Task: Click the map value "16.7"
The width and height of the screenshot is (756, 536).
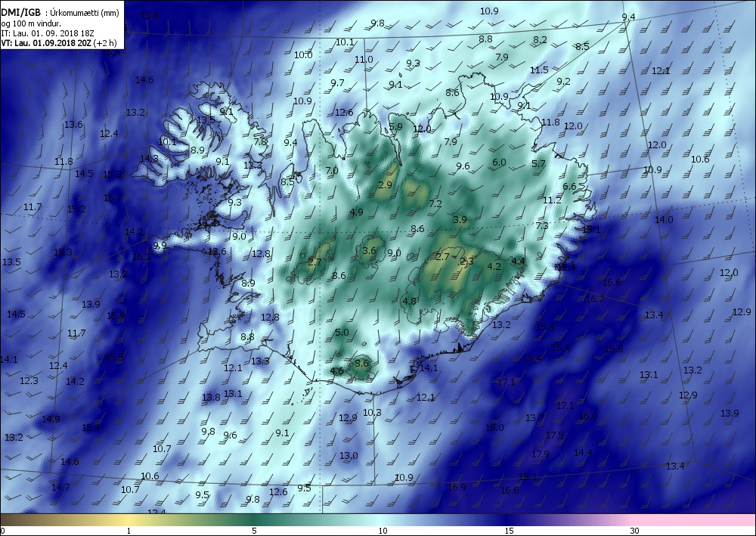Action: coord(595,299)
